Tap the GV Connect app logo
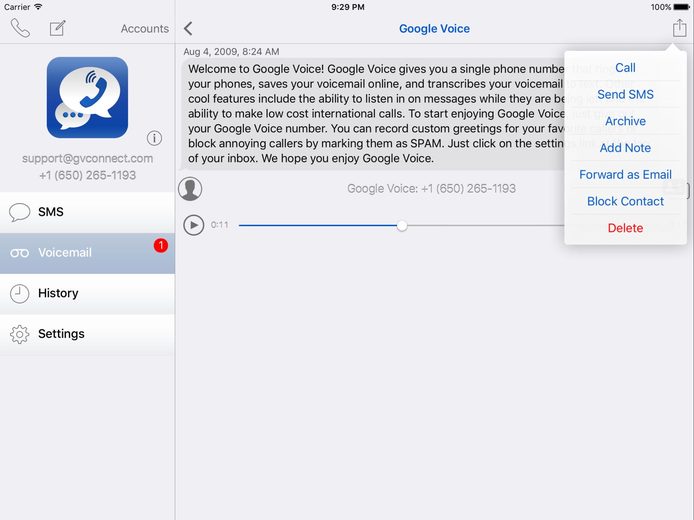The height and width of the screenshot is (520, 694). [x=87, y=97]
